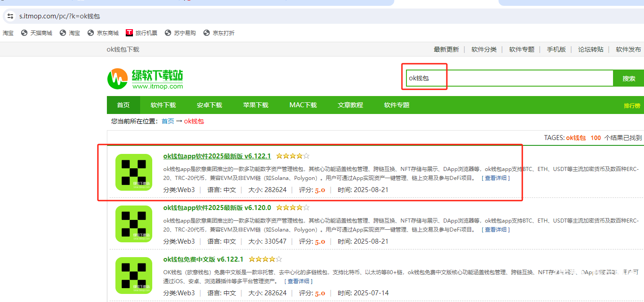Open ok钱包app软件2025最新版 v6.122.1 title link
The image size is (644, 302).
[x=217, y=156]
